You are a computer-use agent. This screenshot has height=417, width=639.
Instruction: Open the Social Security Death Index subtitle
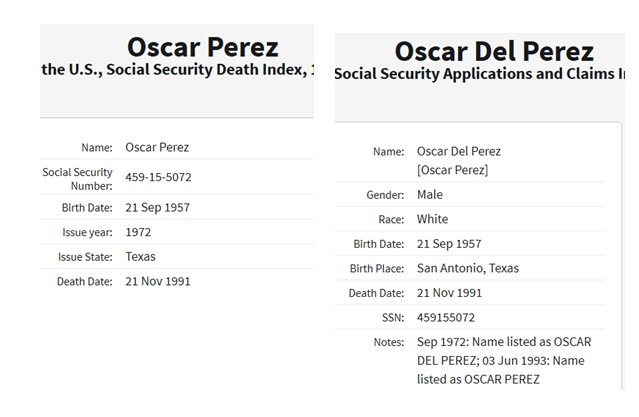coord(177,71)
